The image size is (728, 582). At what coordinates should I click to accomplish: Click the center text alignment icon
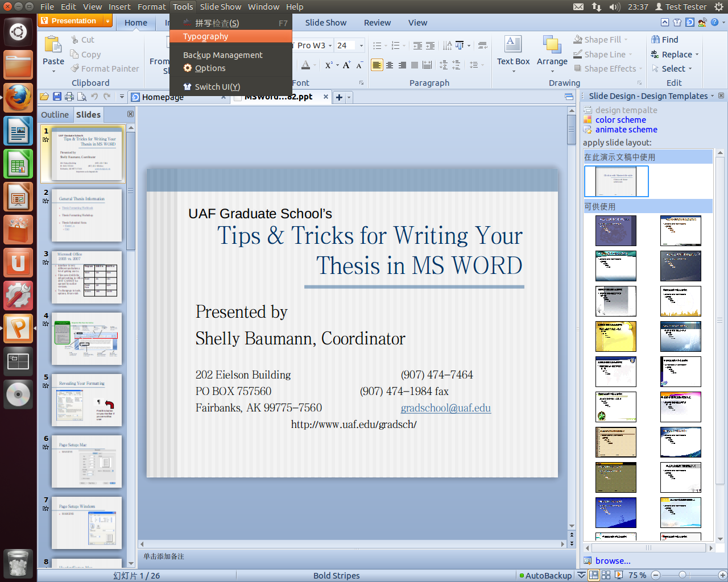390,65
